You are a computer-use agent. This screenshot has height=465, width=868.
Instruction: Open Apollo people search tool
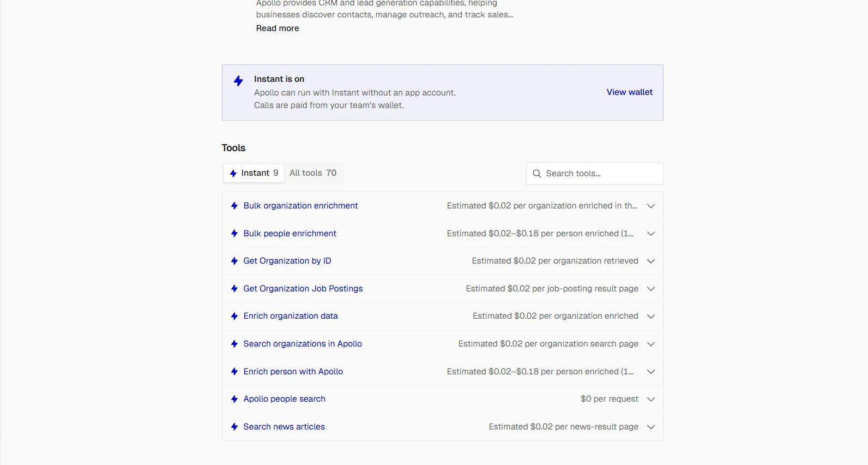click(x=284, y=399)
